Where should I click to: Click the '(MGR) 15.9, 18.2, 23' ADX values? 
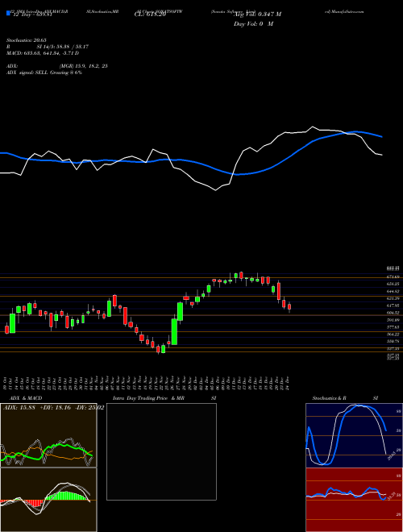tap(83, 66)
